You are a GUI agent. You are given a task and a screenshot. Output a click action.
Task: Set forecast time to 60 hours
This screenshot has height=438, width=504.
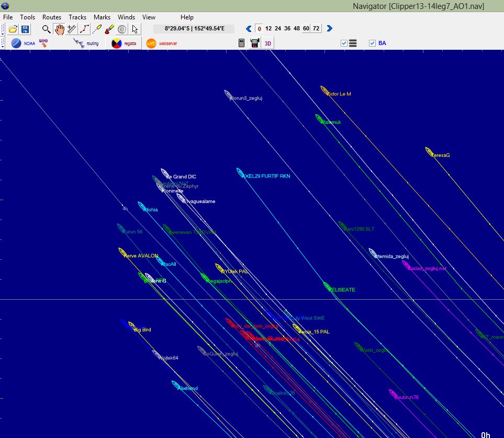[x=306, y=29]
